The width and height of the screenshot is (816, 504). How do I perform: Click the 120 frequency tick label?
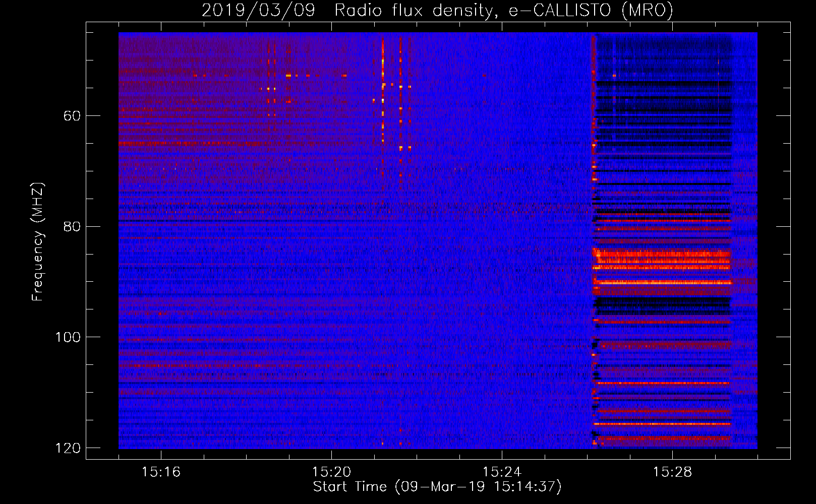tap(68, 448)
